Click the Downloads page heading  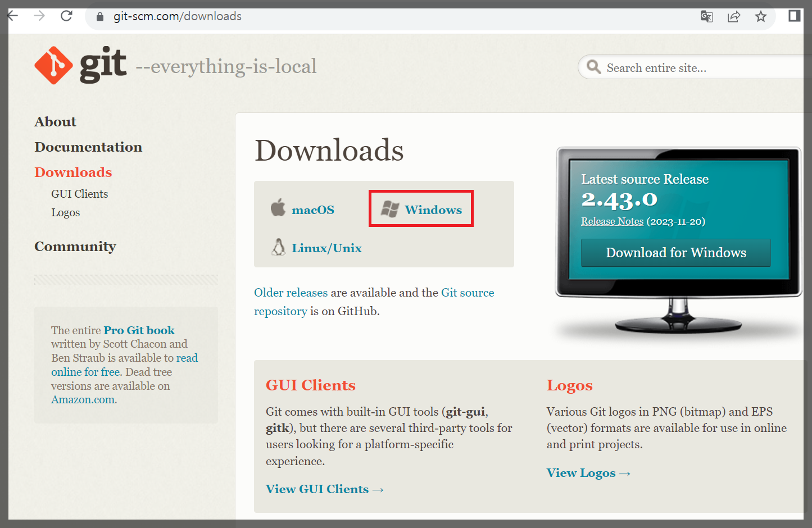click(x=329, y=151)
